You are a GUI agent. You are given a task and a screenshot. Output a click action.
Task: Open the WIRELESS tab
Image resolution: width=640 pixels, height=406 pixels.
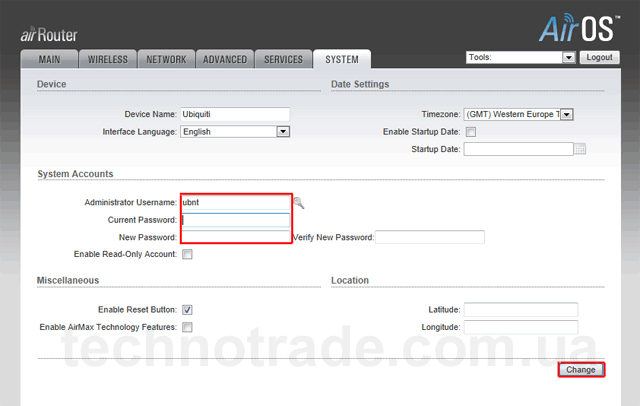click(x=107, y=60)
